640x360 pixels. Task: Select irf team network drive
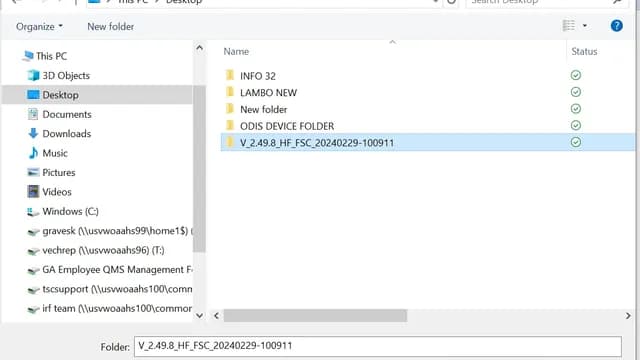coord(117,308)
